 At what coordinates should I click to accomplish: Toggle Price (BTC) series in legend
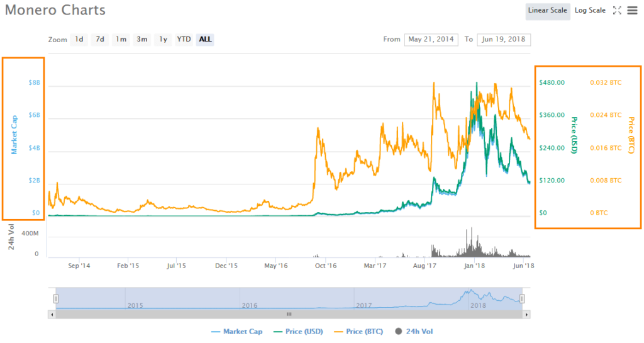click(358, 332)
